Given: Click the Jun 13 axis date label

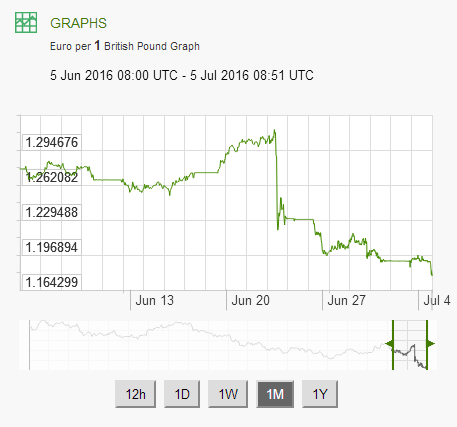Looking at the screenshot, I should (155, 301).
